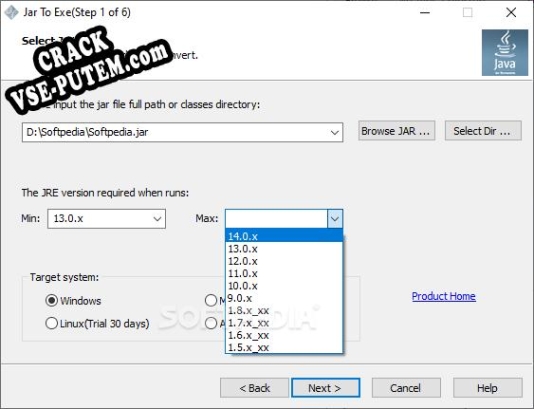534x409 pixels.
Task: Minimize the Jar To Exe window
Action: coord(425,13)
